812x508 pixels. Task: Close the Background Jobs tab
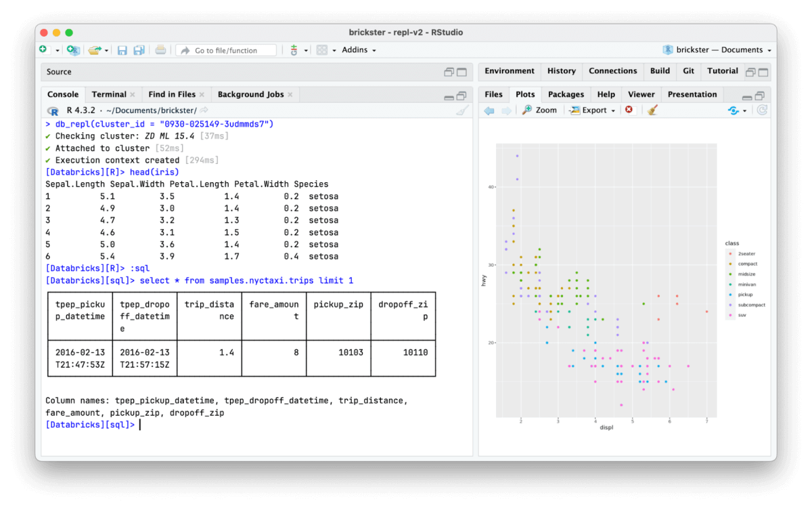290,95
